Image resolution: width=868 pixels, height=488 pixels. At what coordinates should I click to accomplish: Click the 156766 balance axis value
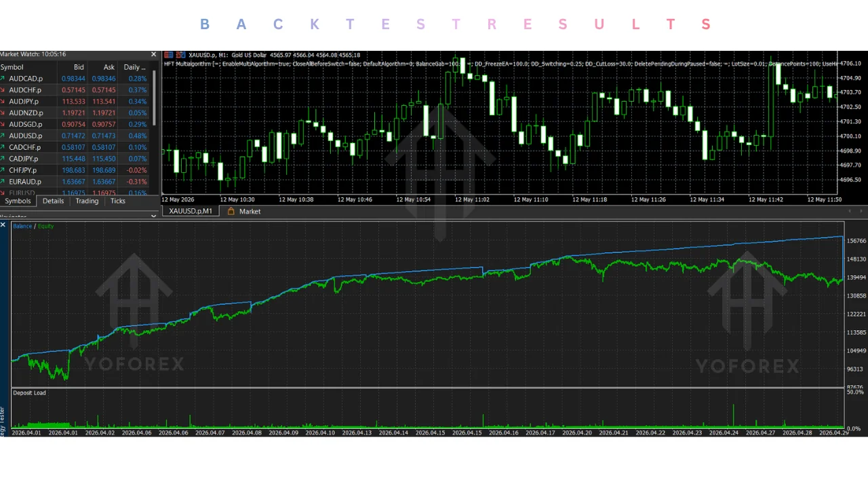pos(856,241)
